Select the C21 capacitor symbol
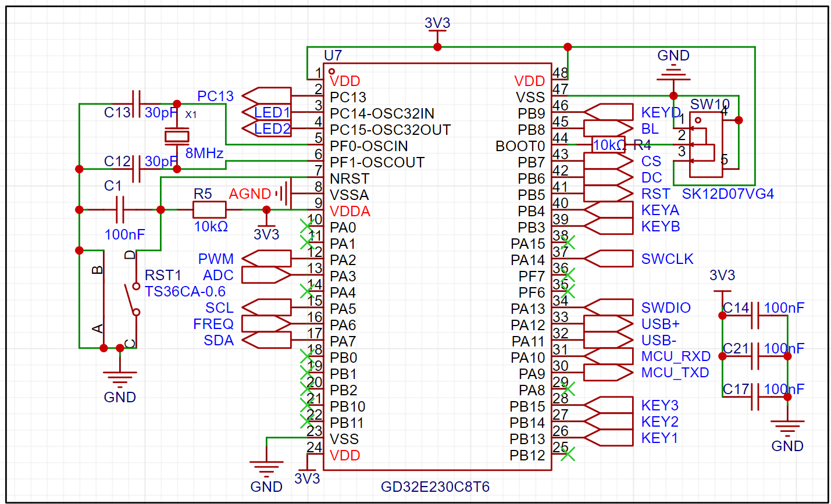Screen dimensions: 831x504 [755, 356]
